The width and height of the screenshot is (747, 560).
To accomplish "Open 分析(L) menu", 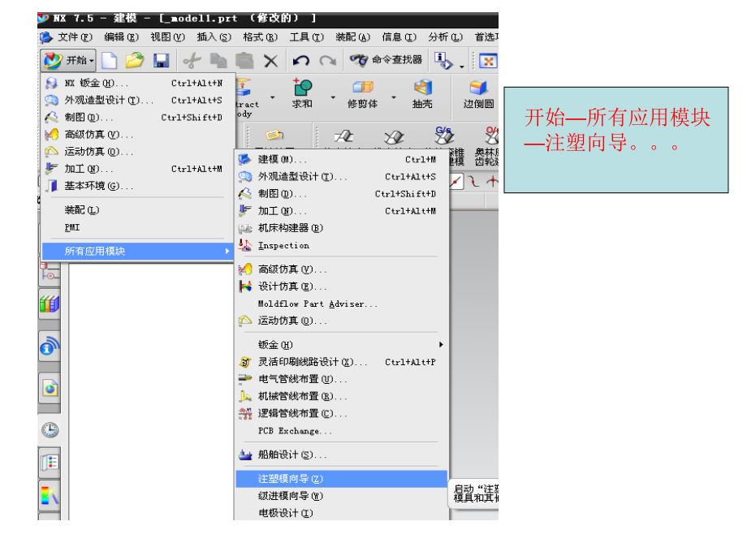I will coord(445,37).
